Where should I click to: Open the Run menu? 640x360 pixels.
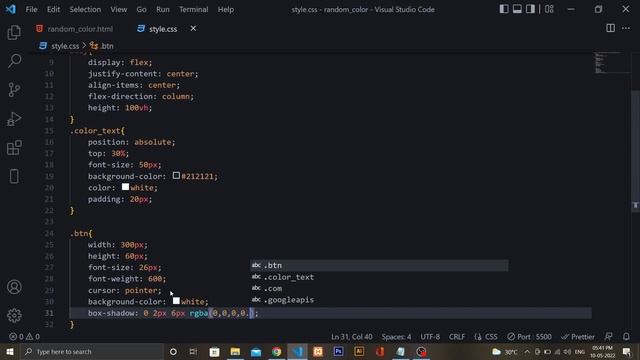click(163, 9)
